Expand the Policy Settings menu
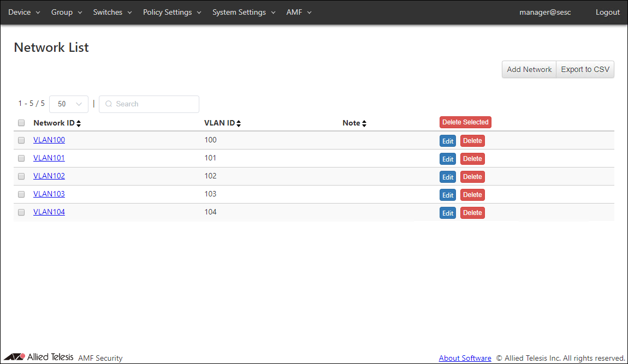 (x=172, y=12)
